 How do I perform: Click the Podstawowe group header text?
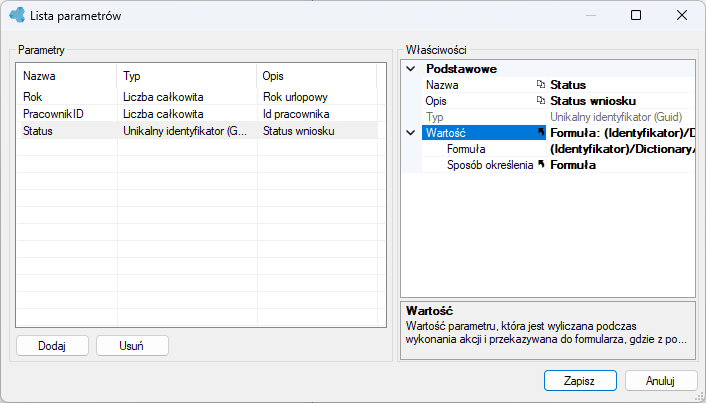tap(462, 69)
